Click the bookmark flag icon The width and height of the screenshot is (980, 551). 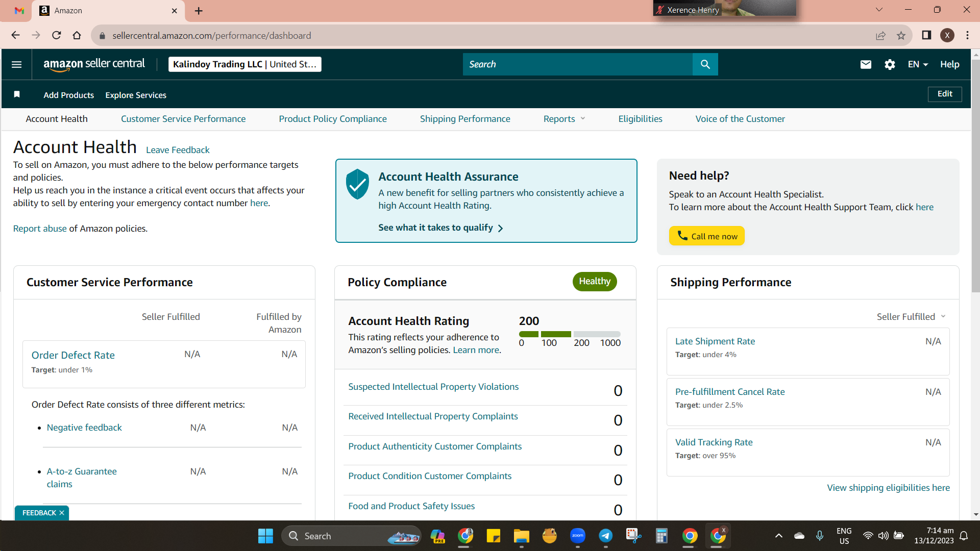[17, 94]
